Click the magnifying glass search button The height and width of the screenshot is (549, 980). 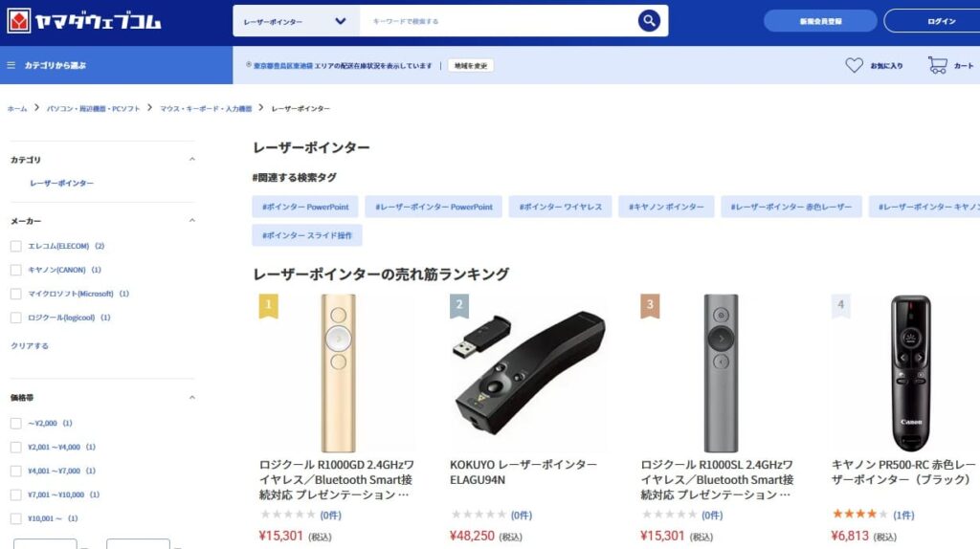point(650,21)
